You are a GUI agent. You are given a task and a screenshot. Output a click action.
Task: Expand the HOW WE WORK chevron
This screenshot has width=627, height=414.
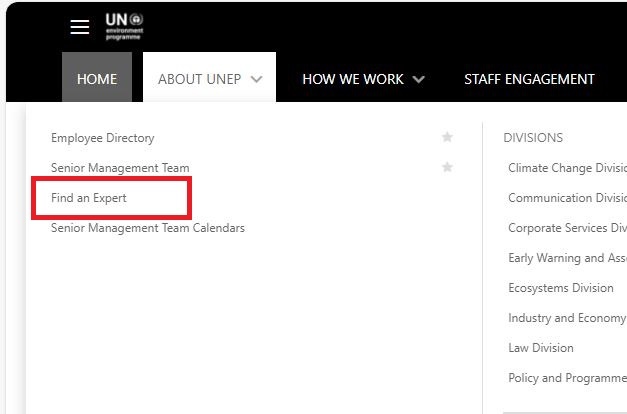419,79
